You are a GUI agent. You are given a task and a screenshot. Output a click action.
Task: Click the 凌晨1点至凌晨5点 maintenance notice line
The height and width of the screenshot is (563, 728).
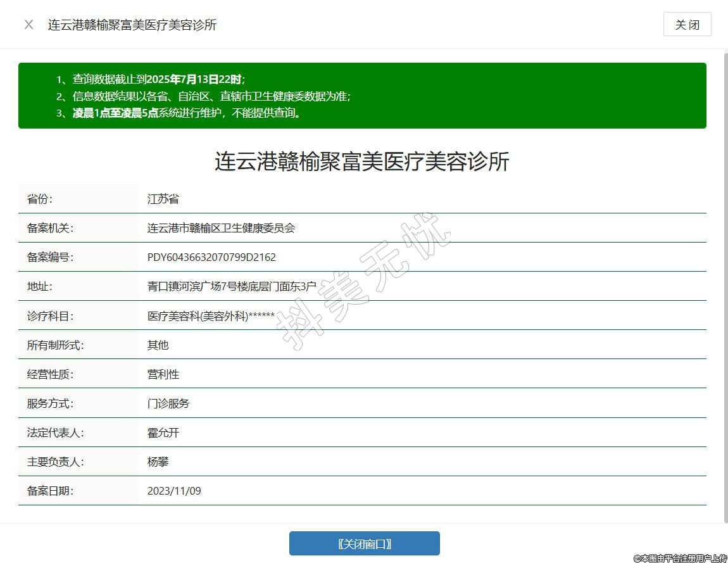[187, 113]
